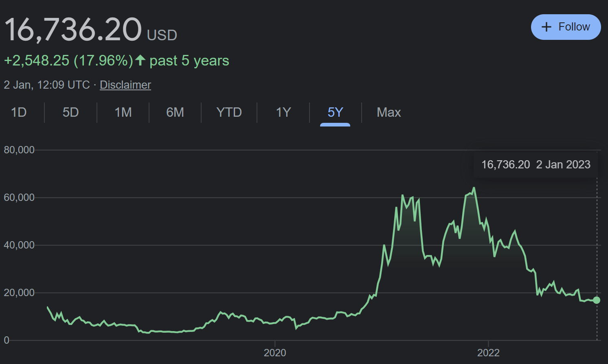Click the 40,000 y-axis label
The height and width of the screenshot is (364, 608).
[19, 245]
